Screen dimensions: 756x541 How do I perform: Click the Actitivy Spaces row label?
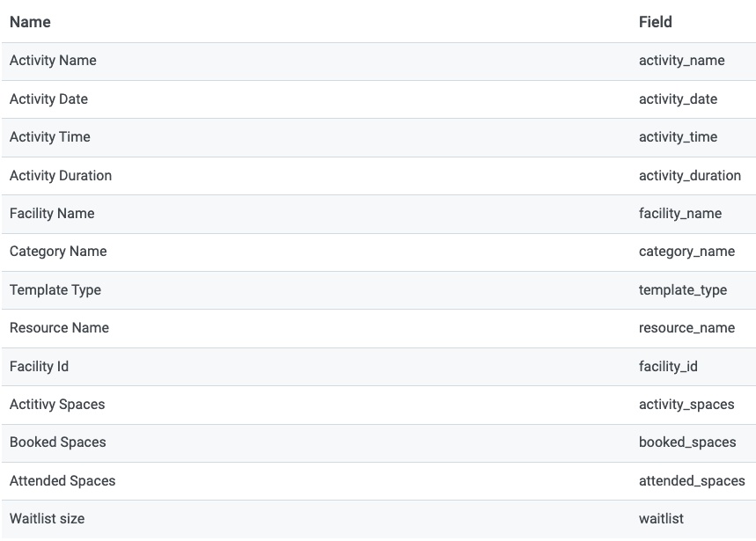tap(57, 405)
